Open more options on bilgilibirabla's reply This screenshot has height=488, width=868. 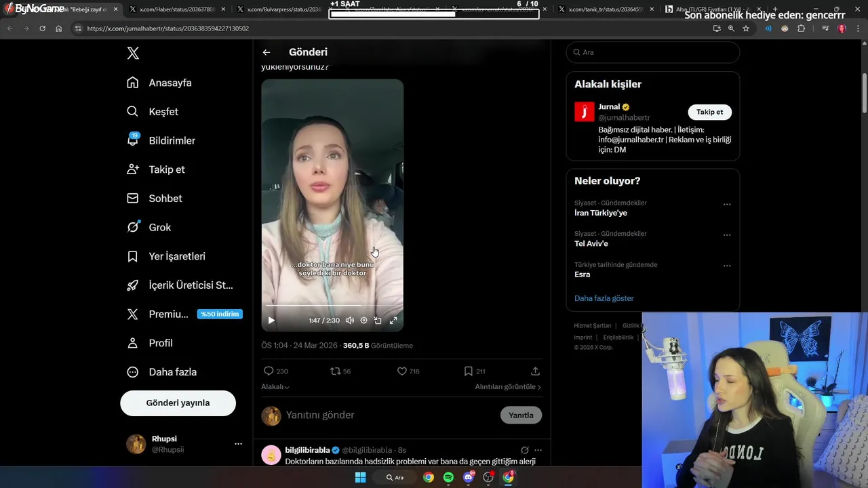pyautogui.click(x=538, y=450)
